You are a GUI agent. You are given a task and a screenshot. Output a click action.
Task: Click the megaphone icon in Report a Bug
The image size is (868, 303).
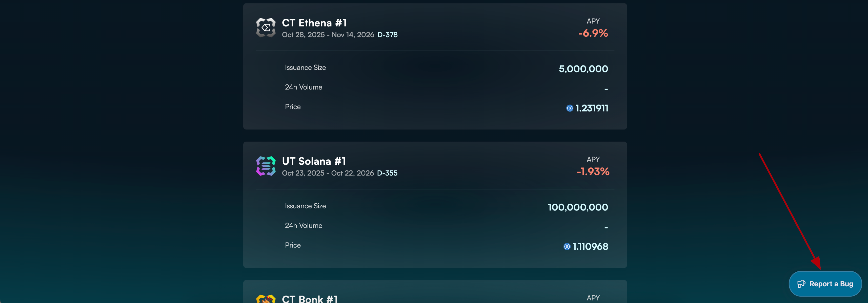click(x=801, y=284)
